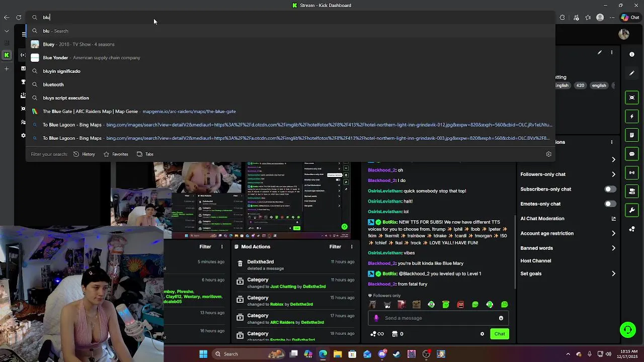
Task: Open AI Chat Moderation settings icon
Action: click(x=613, y=219)
